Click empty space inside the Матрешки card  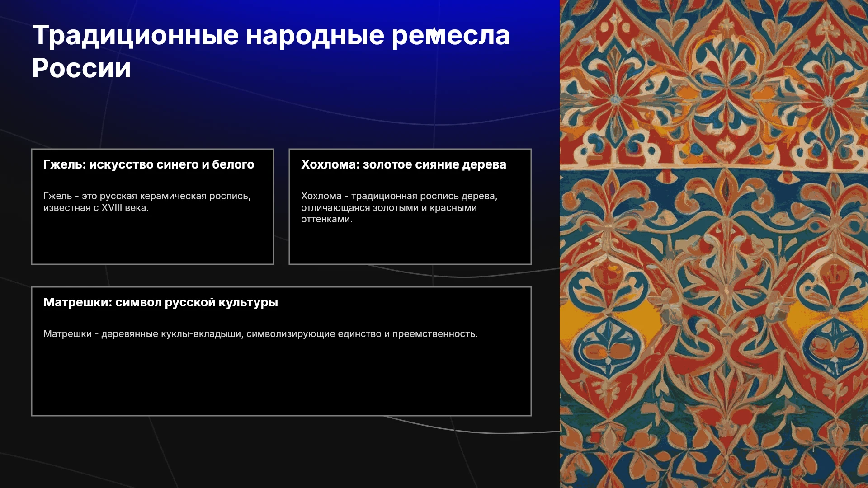281,380
